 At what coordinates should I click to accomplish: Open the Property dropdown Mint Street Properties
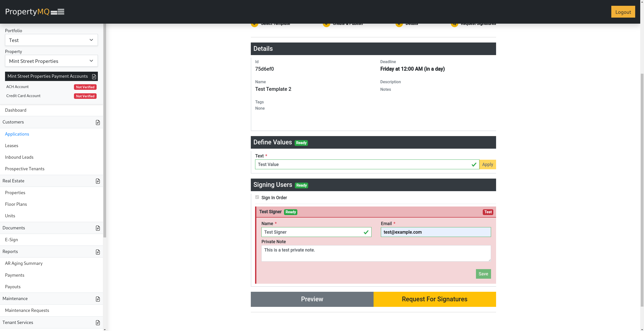point(51,61)
